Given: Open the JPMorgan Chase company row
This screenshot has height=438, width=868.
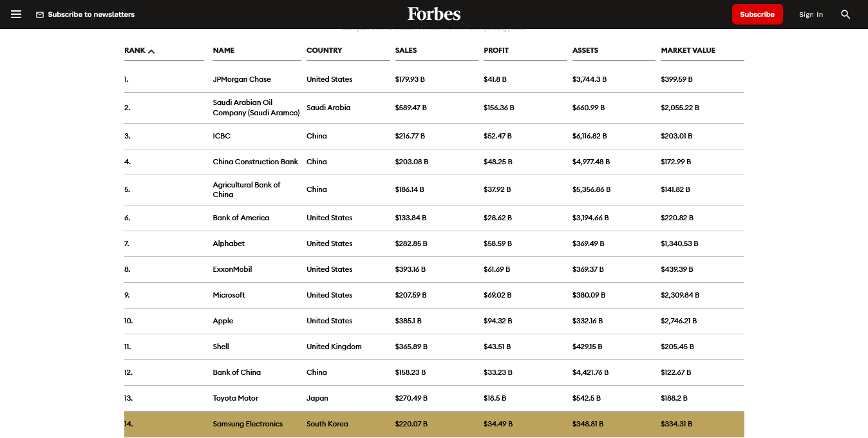Looking at the screenshot, I should pyautogui.click(x=241, y=79).
